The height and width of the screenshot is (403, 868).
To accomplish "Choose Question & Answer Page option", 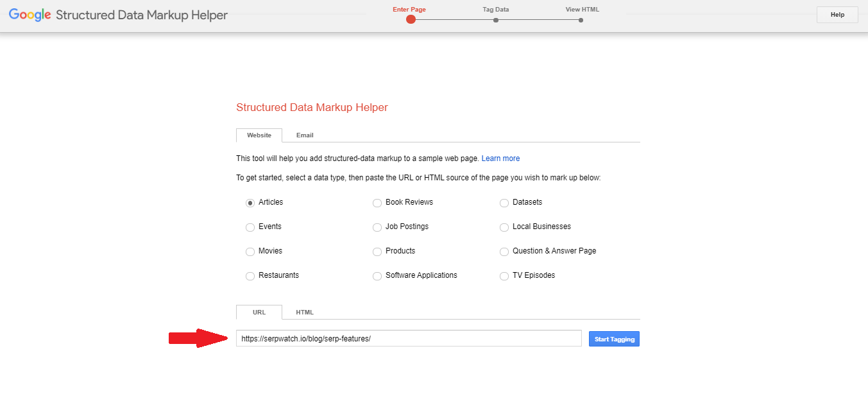I will (x=504, y=252).
